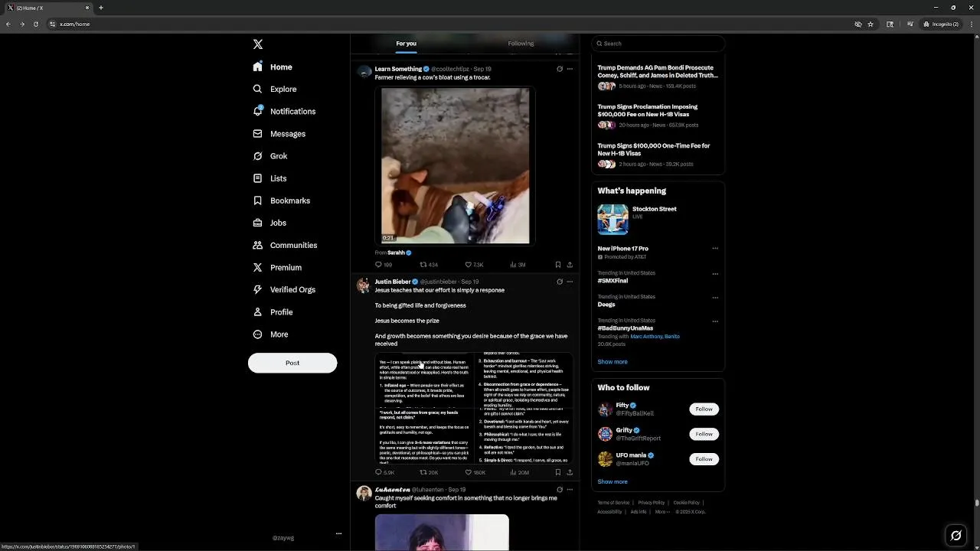Open Profile icon in sidebar
Screen dimensions: 980x551
(x=258, y=312)
